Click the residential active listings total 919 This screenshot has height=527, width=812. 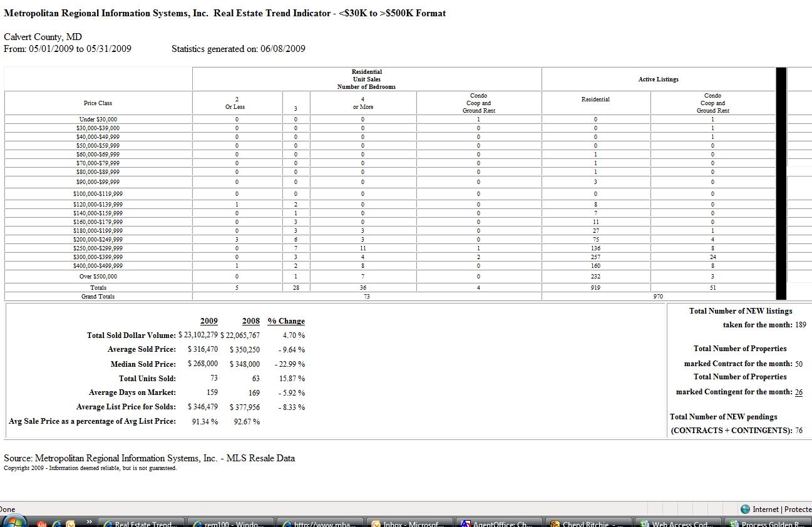[595, 288]
